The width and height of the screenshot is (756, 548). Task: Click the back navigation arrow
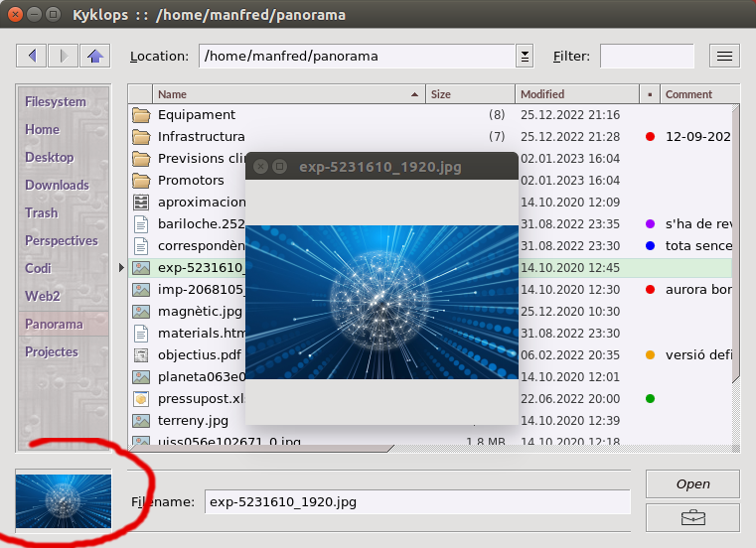(32, 57)
